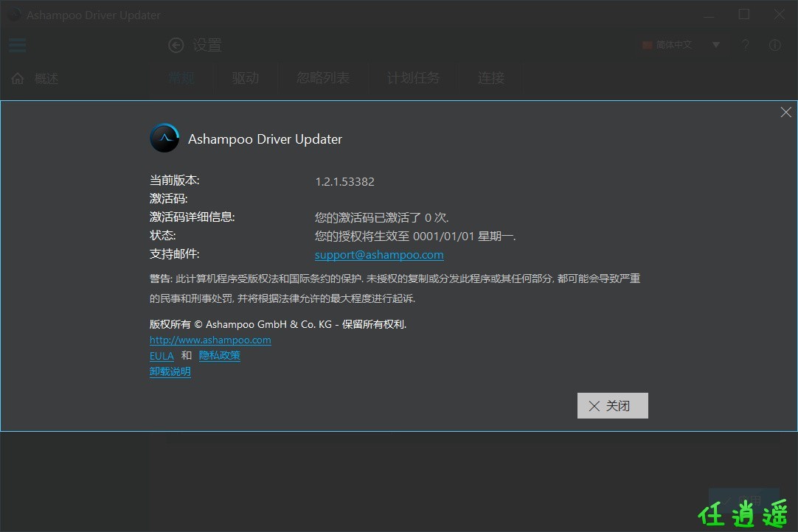Click the Ashampoo Driver Updater dialog heading
Screen dimensions: 798x532
(x=266, y=139)
